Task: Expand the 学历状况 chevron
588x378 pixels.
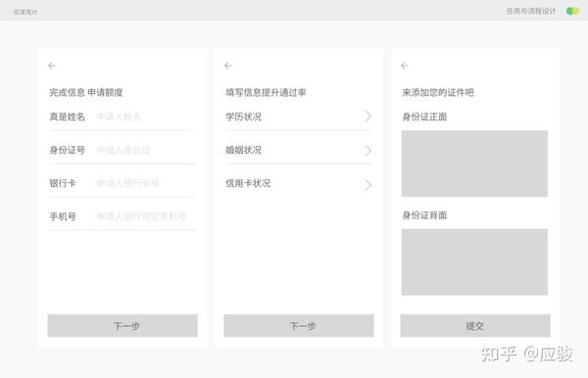Action: coord(367,117)
